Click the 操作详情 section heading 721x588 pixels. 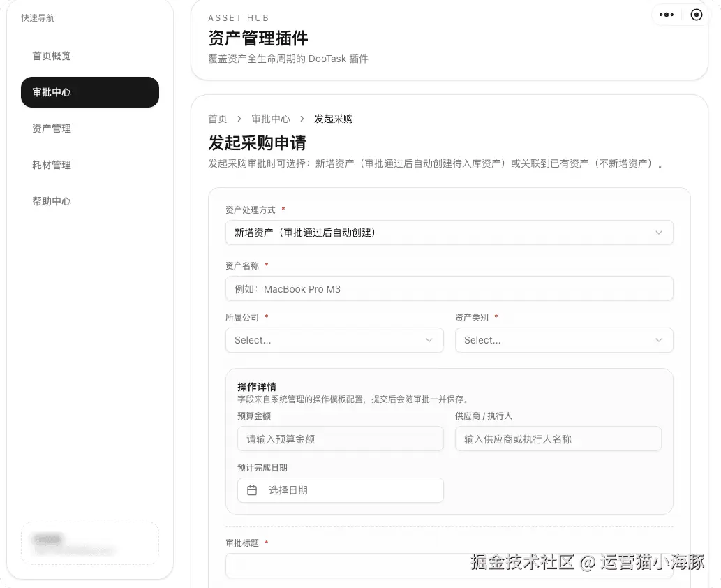coord(257,387)
